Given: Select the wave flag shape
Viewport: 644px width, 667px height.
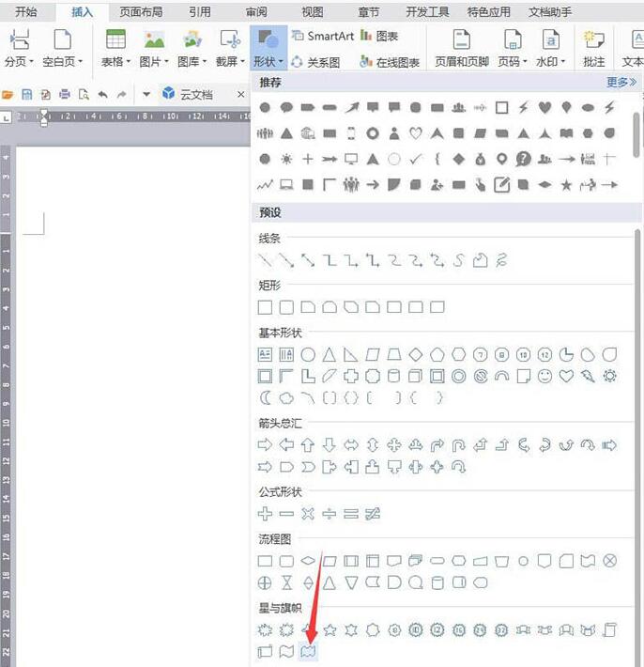Looking at the screenshot, I should coord(286,651).
